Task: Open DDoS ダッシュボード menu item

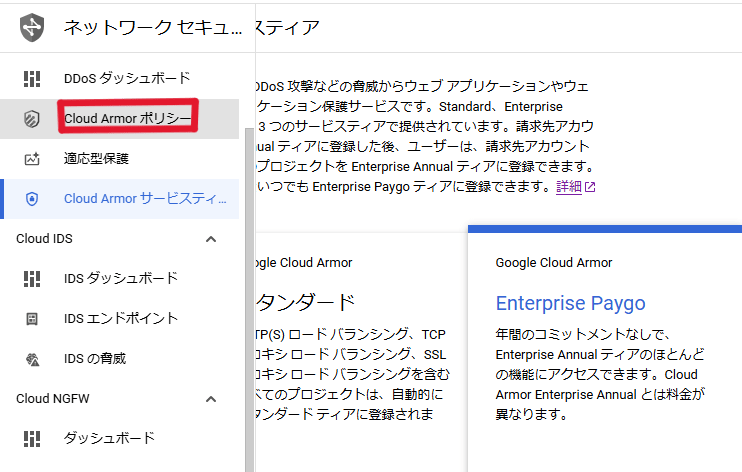Action: click(x=119, y=79)
